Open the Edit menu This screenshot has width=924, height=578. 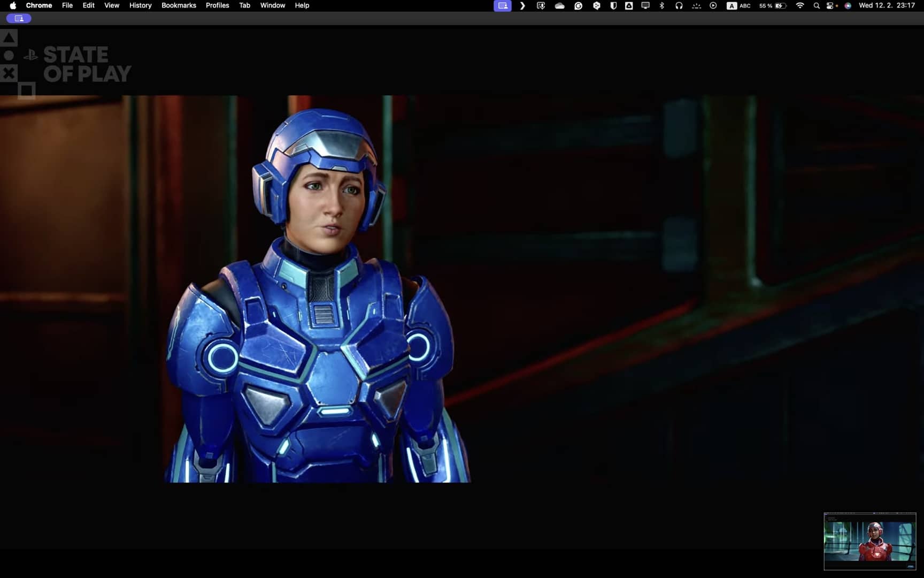pyautogui.click(x=89, y=5)
